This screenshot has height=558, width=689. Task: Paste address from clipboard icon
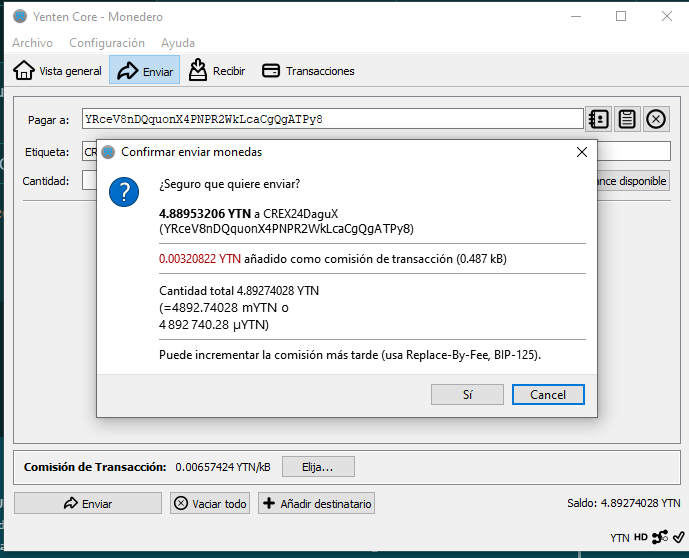coord(627,120)
